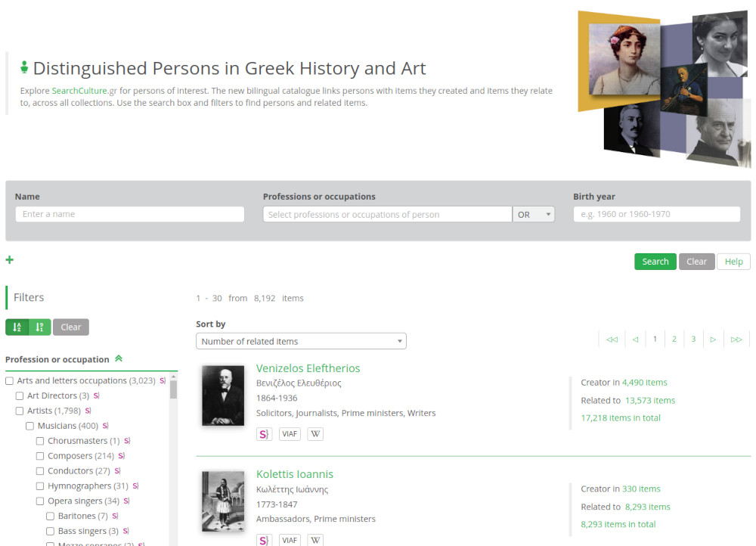Open the Sort by dropdown
The image size is (756, 546).
click(x=301, y=341)
